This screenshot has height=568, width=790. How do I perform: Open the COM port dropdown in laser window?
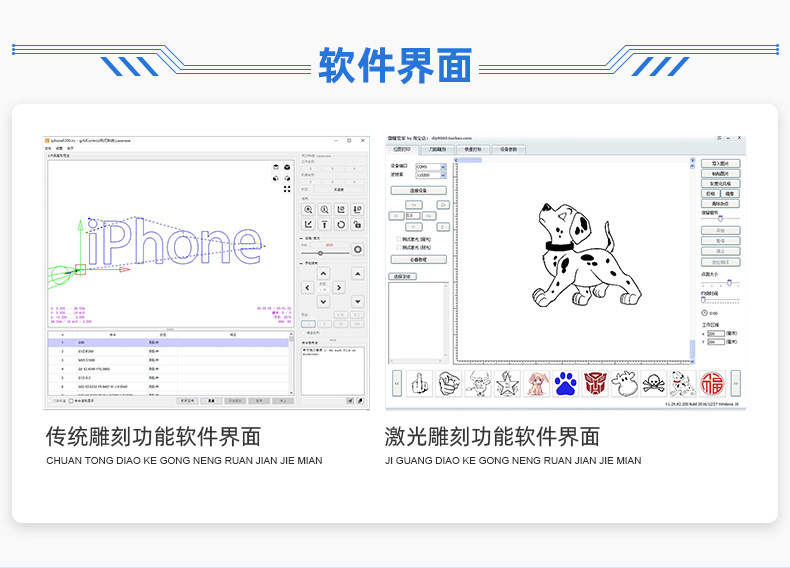point(431,166)
